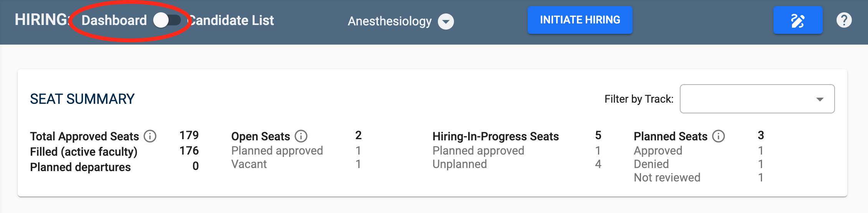Expand the Anesthesiology department dropdown arrow
The height and width of the screenshot is (213, 868).
pyautogui.click(x=446, y=22)
